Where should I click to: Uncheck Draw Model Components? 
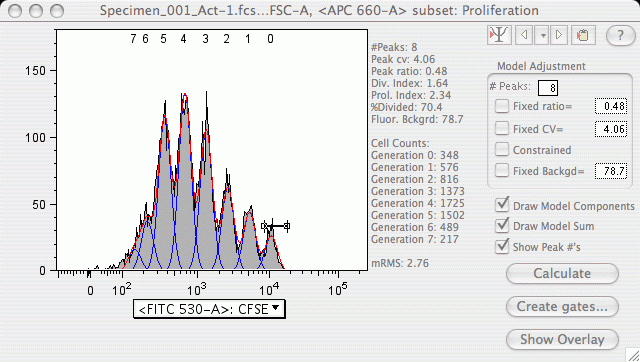[502, 204]
